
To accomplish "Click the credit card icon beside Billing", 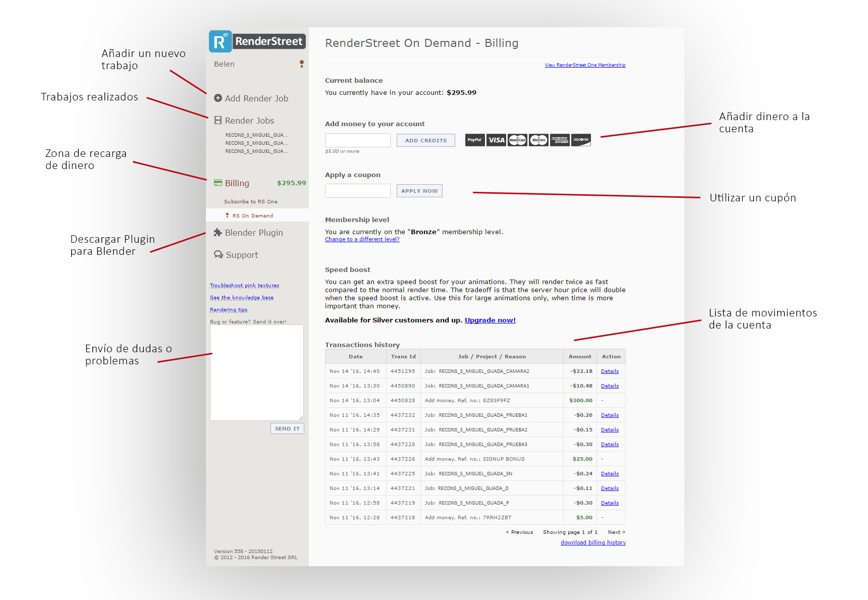I will (218, 183).
